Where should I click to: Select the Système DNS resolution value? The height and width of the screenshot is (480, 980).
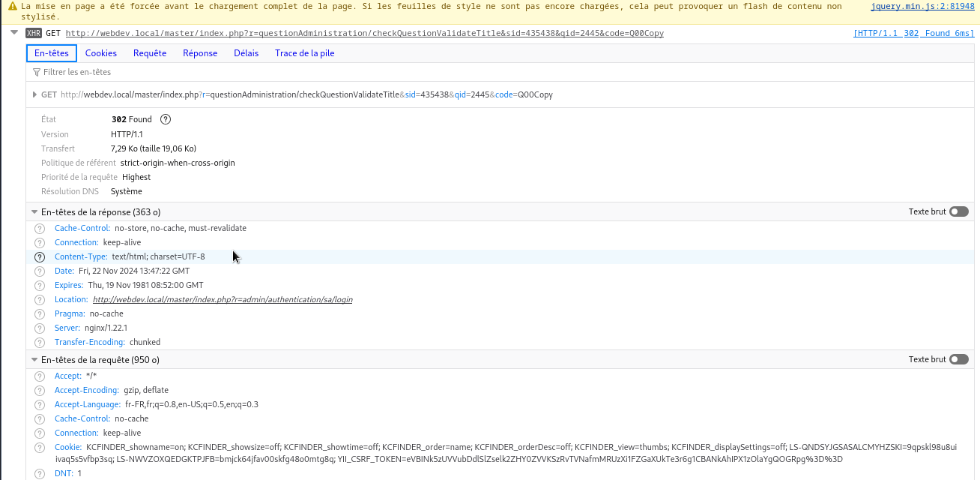pyautogui.click(x=127, y=191)
